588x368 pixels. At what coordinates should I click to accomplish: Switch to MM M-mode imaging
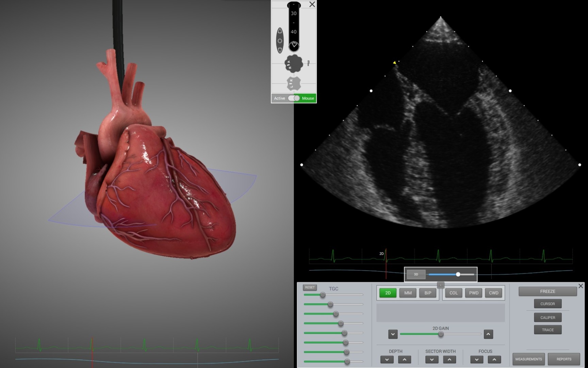408,293
